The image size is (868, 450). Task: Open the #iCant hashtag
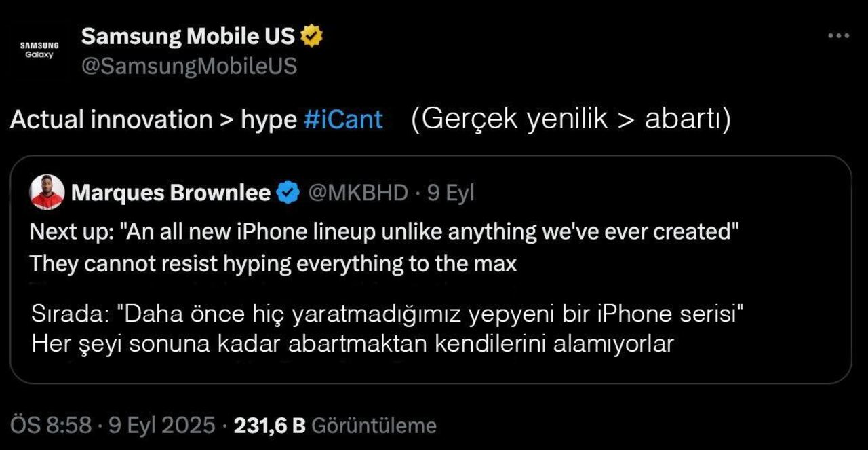coord(343,119)
